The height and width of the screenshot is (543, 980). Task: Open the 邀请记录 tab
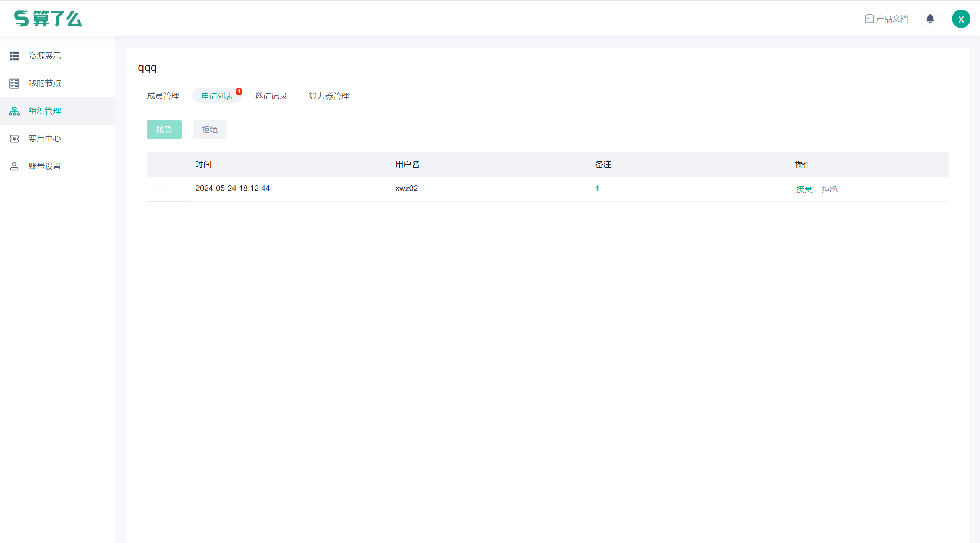coord(271,96)
